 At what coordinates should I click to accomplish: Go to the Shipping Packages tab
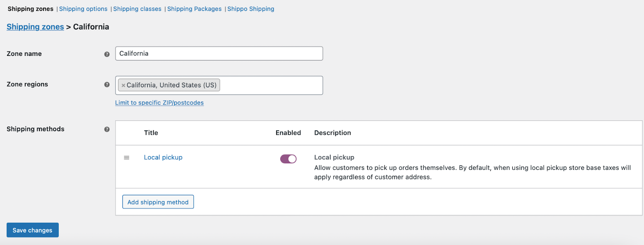pos(194,9)
